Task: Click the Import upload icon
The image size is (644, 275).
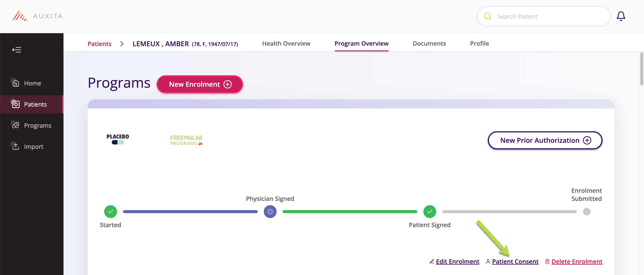Action: tap(16, 146)
